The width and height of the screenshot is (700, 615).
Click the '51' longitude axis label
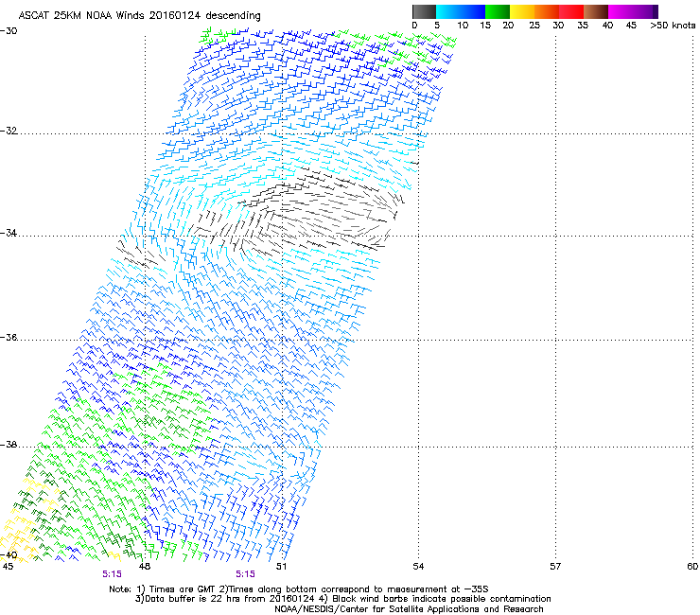pos(281,567)
